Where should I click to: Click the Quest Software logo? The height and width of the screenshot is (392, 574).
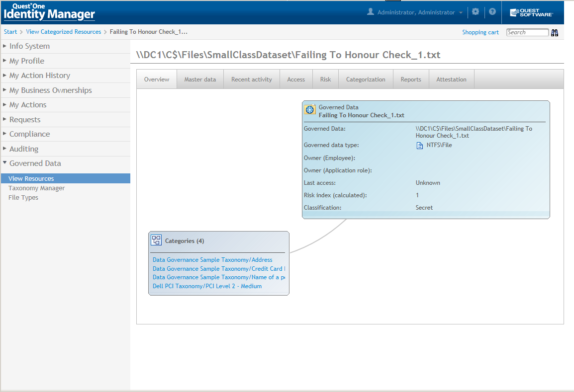532,13
